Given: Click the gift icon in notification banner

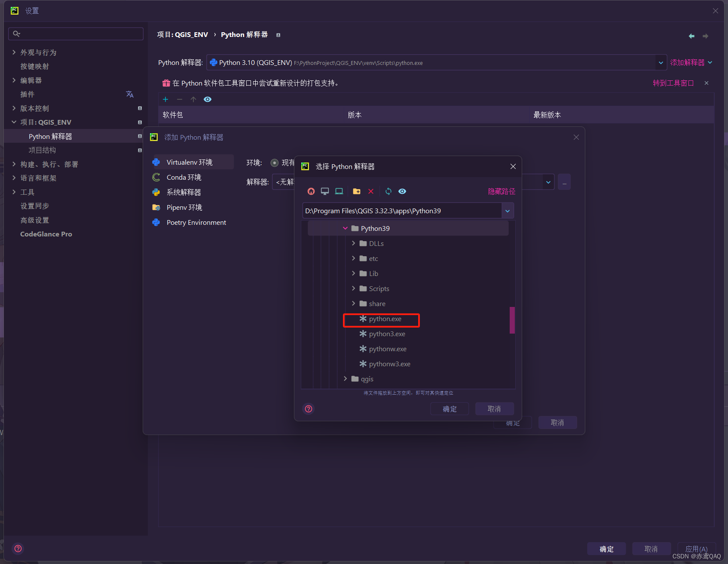Looking at the screenshot, I should pos(166,83).
